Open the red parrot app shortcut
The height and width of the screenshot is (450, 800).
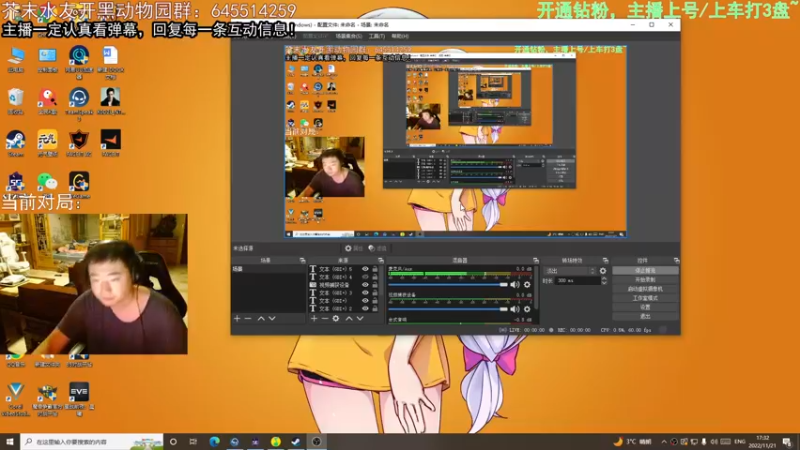point(47,101)
